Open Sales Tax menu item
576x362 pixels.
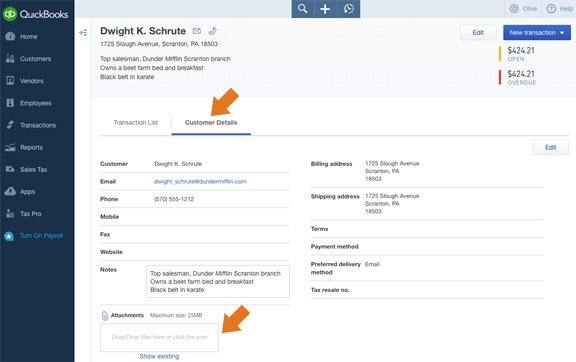[x=33, y=169]
